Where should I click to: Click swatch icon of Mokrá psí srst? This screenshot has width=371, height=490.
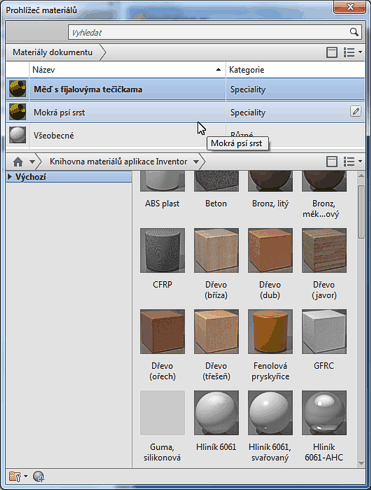pos(17,112)
